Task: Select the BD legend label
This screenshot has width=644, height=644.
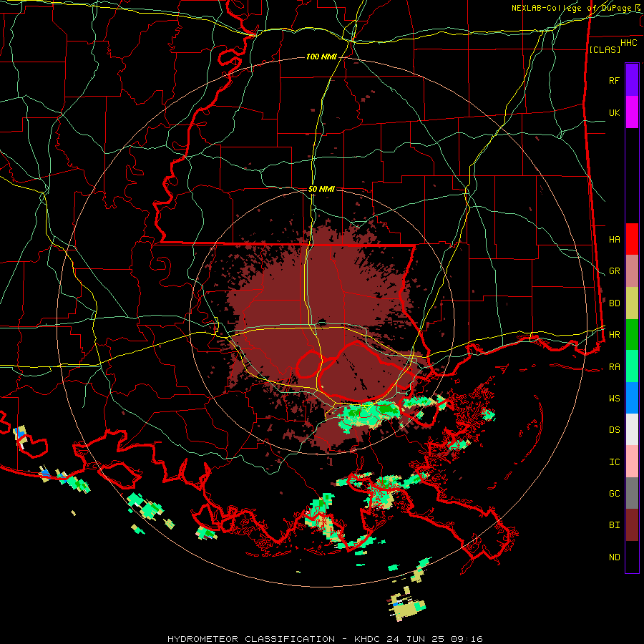Action: 614,303
